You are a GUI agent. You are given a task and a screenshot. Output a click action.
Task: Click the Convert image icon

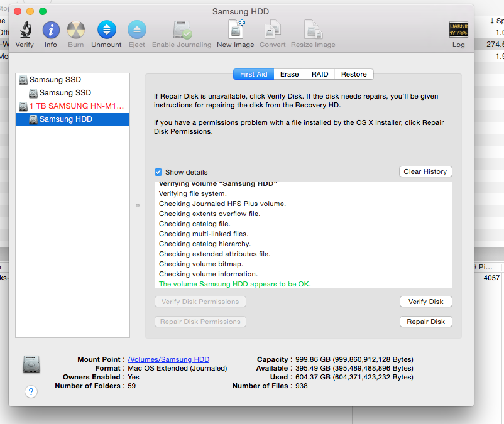(x=272, y=30)
